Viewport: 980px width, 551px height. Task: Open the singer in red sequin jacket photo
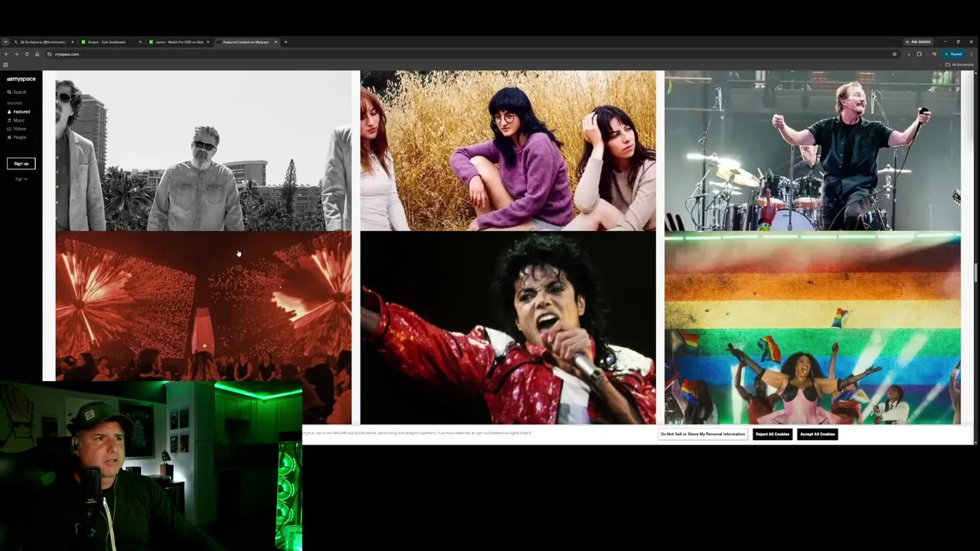coord(508,328)
